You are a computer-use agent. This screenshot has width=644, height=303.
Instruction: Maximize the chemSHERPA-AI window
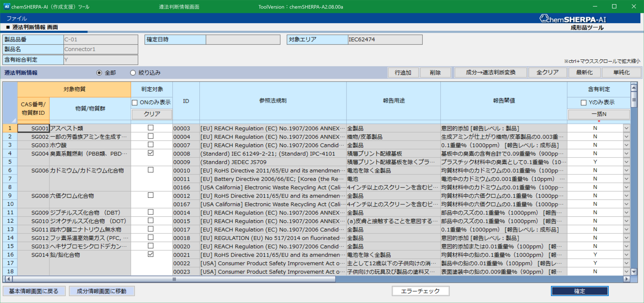pyautogui.click(x=614, y=6)
